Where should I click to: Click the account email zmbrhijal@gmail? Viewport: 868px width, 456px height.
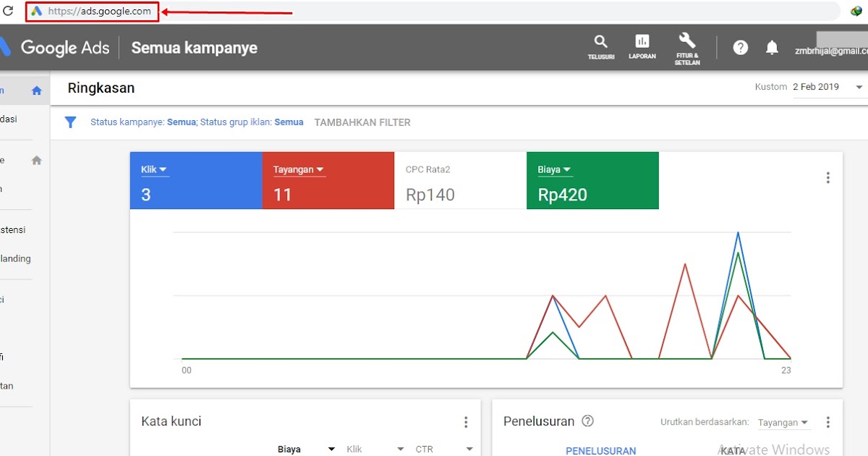830,51
